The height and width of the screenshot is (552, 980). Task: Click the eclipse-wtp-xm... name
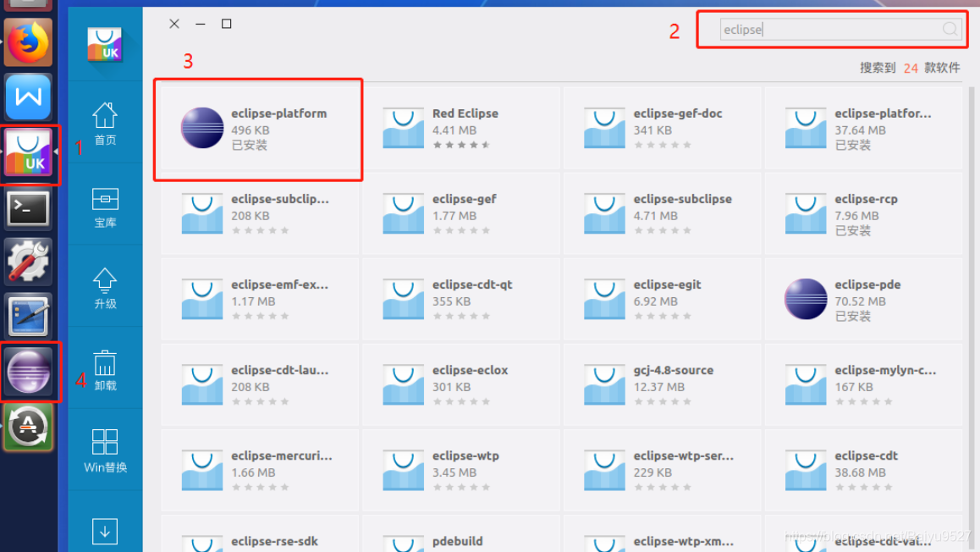point(683,541)
